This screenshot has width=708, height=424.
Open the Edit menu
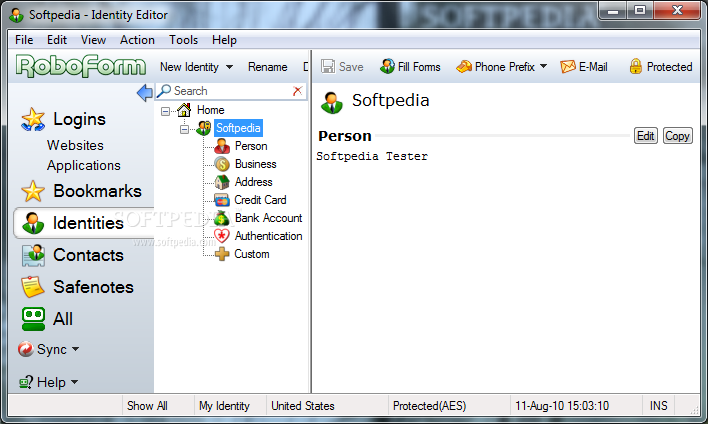(x=57, y=40)
